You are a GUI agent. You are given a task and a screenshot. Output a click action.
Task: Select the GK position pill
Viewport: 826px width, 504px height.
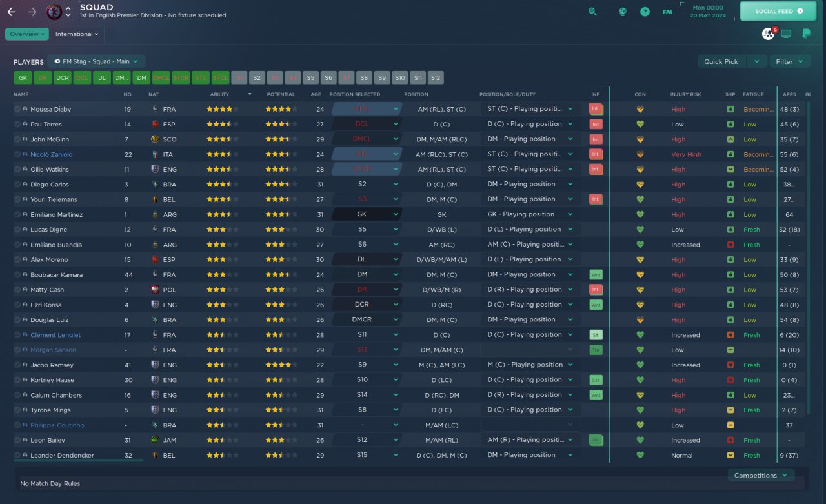pos(23,78)
